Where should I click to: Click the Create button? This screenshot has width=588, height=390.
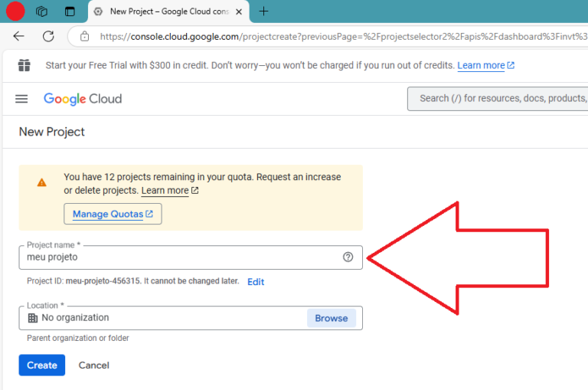pyautogui.click(x=42, y=365)
